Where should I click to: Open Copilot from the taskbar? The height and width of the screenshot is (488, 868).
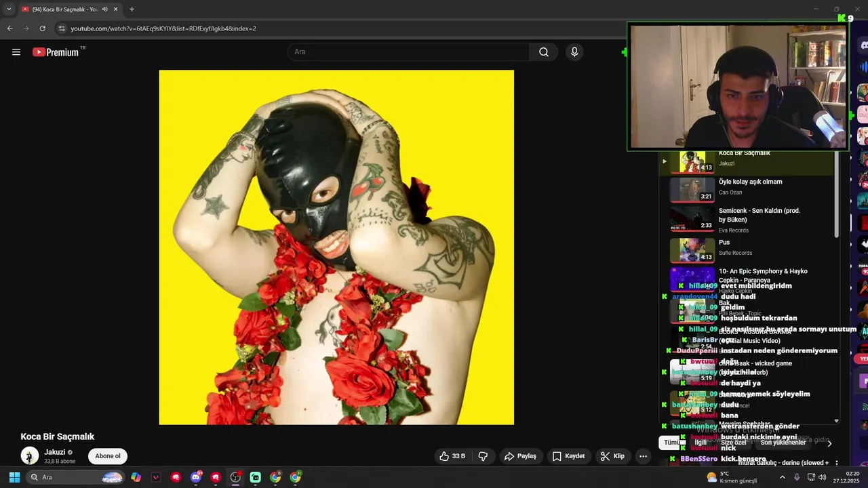point(136,477)
